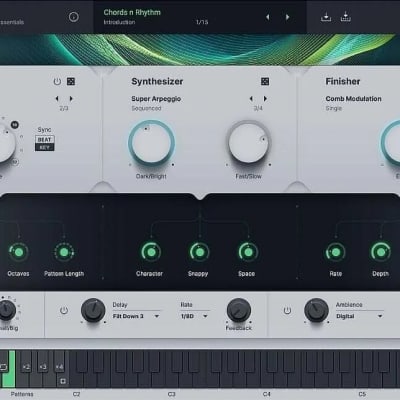The image size is (400, 400).
Task: Click the Introduction subtitle text
Action: coord(119,22)
